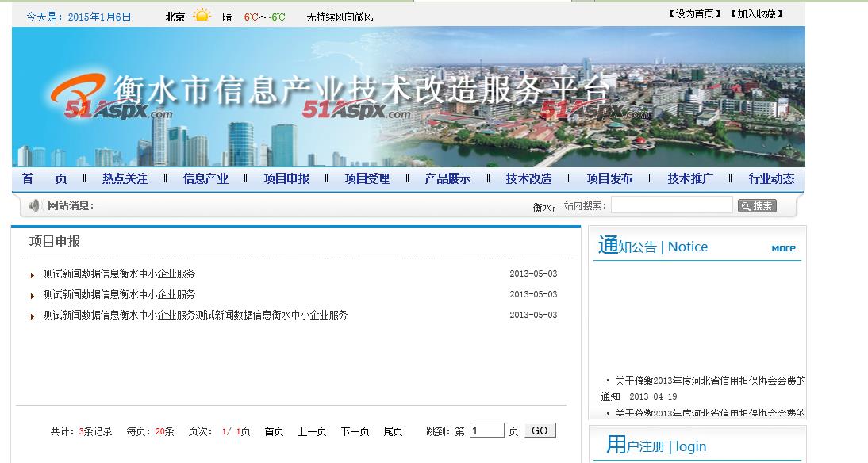Jump to 尾页 in the pagination
Screen dimensions: 868x463
pos(393,431)
